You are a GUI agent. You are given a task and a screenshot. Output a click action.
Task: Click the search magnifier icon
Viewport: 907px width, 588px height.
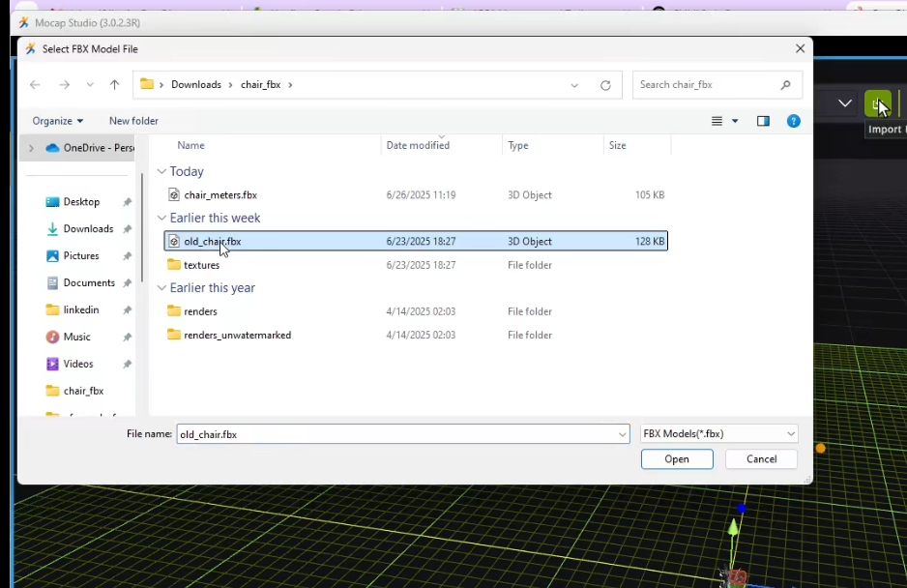(785, 84)
